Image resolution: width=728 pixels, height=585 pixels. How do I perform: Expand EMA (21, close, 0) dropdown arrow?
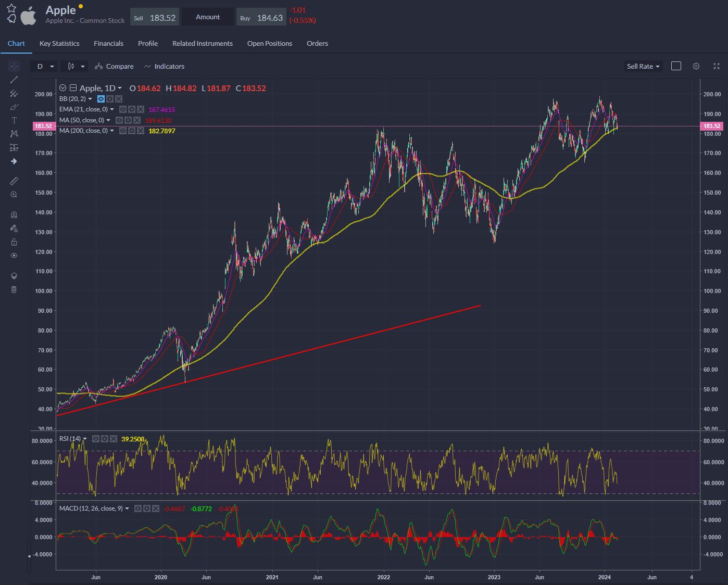(x=112, y=109)
